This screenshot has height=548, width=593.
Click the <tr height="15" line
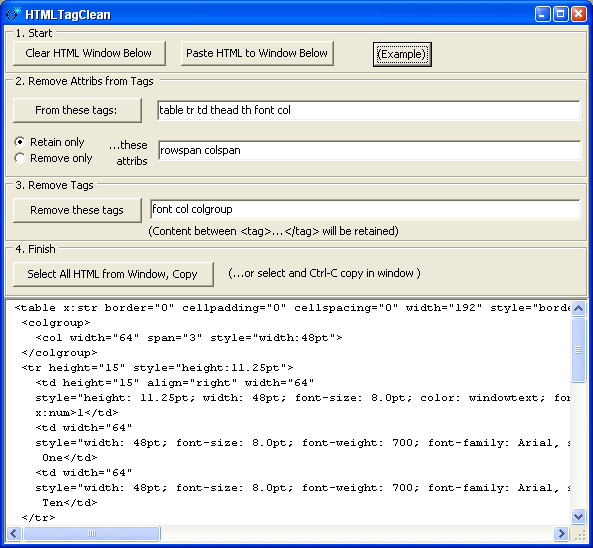click(x=157, y=368)
